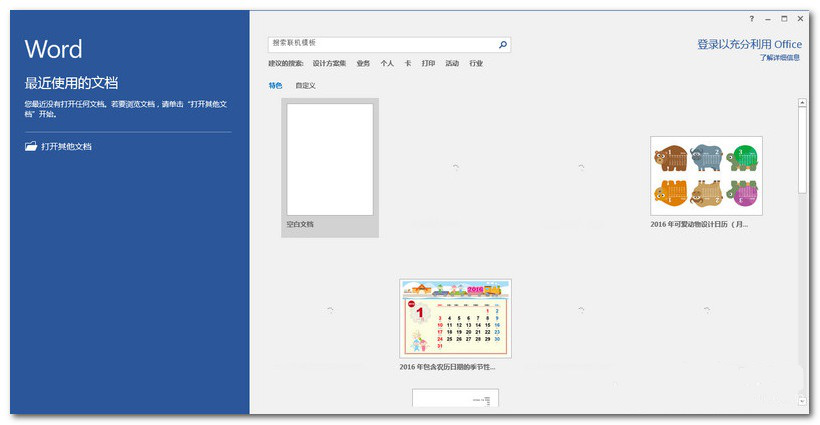Select suggested search 行业
Image resolution: width=820 pixels, height=425 pixels.
pyautogui.click(x=476, y=63)
